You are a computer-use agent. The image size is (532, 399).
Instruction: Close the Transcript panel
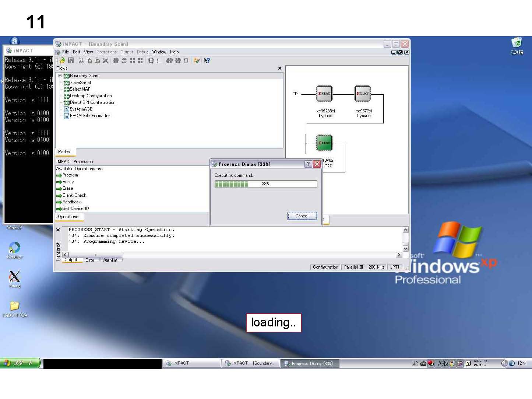(58, 230)
